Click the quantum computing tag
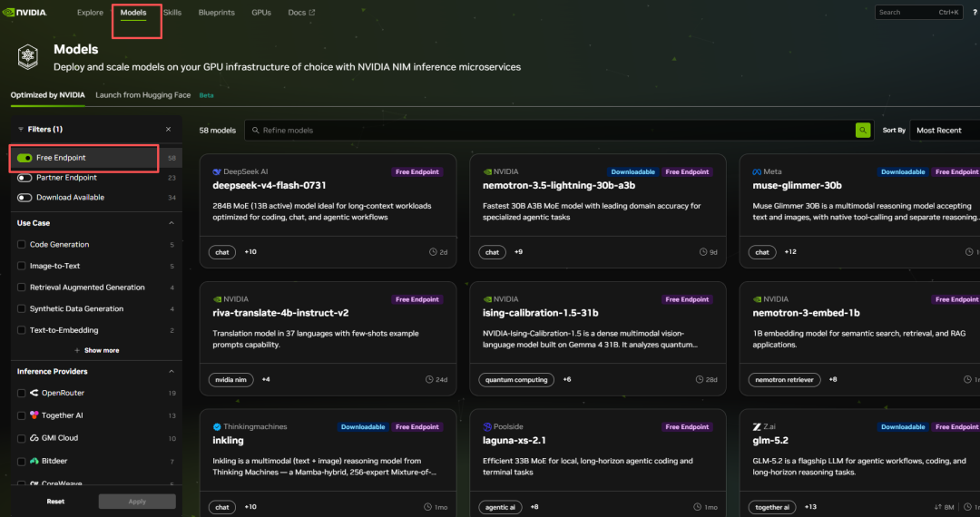Screen dimensions: 980x517 click(516, 380)
